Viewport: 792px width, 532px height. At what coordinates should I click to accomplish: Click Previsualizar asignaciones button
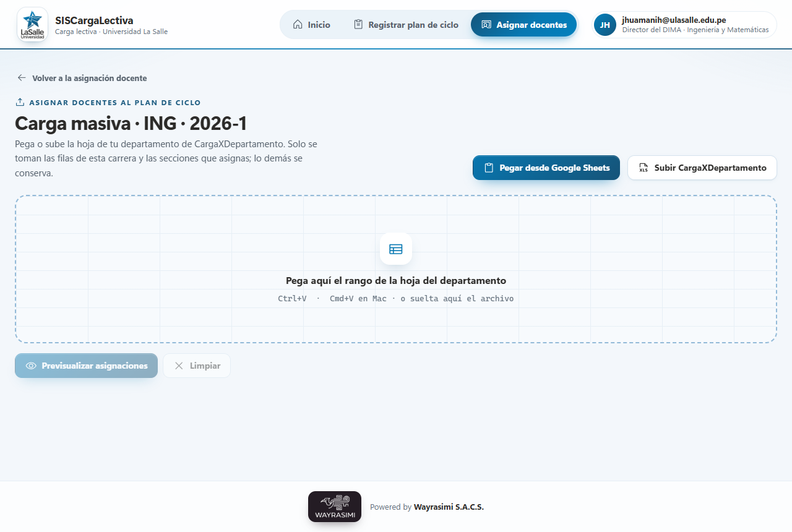click(87, 366)
